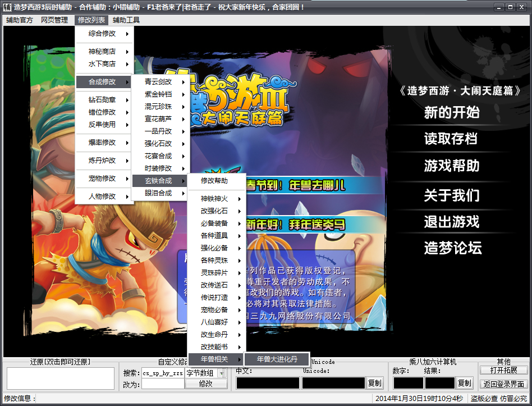This screenshot has width=532, height=406.
Task: Copy the calculator 结果 value
Action: (x=465, y=383)
